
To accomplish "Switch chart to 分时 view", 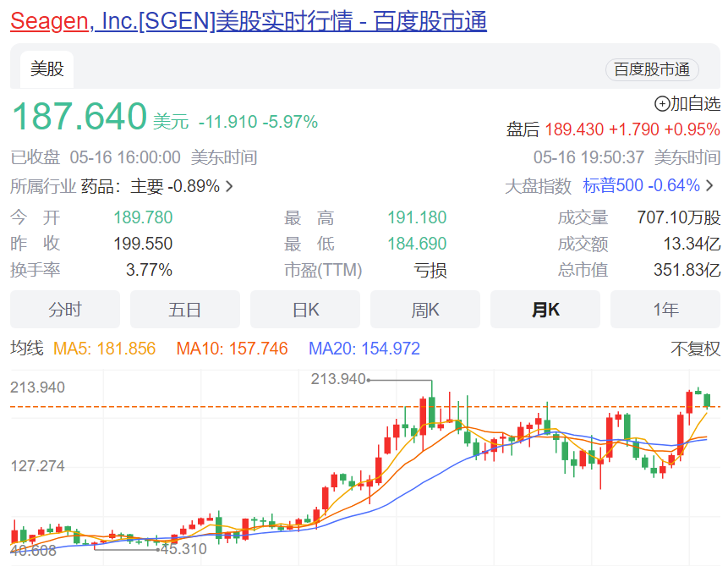I will [65, 310].
